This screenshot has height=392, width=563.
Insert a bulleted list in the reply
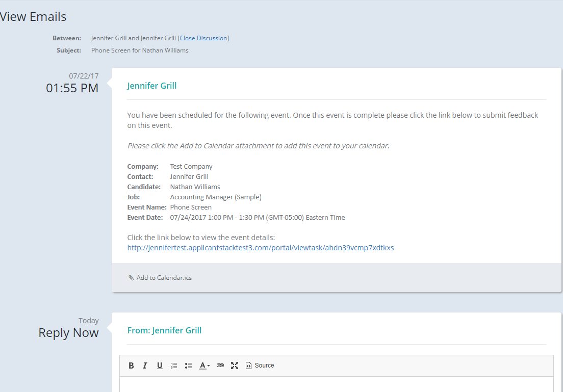[x=188, y=365]
